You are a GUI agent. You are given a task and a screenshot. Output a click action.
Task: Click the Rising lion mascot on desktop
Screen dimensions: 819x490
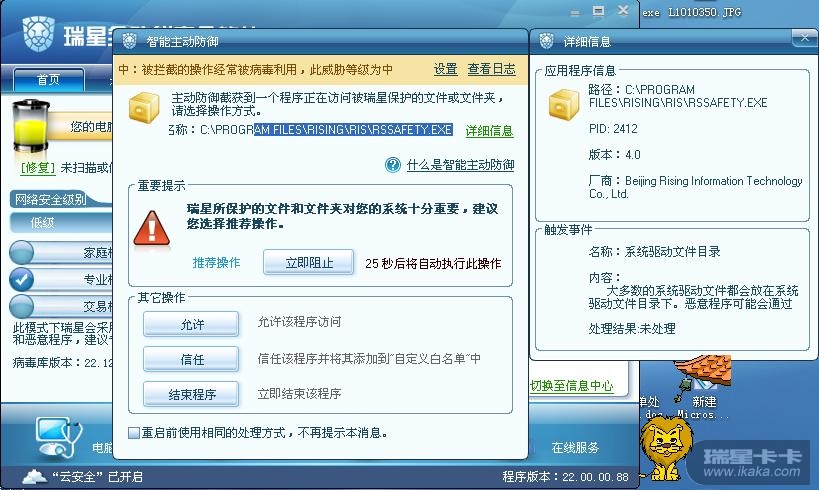(x=666, y=449)
